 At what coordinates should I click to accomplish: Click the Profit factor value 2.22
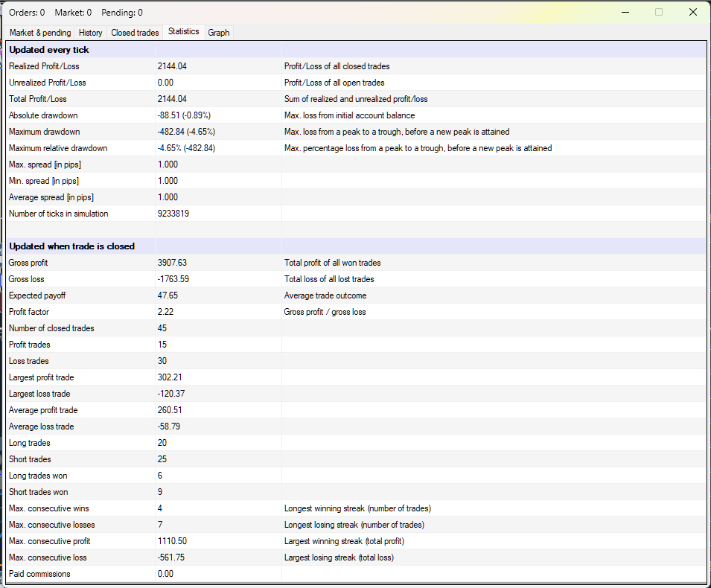coord(165,312)
